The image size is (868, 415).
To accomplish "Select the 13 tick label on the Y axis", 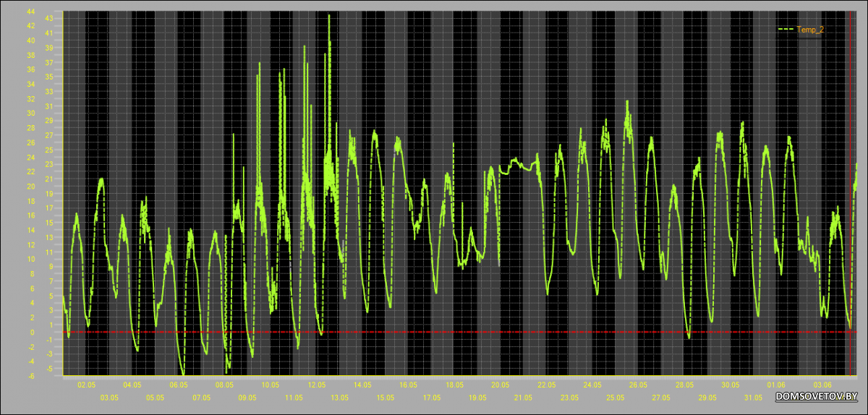I will (x=48, y=237).
